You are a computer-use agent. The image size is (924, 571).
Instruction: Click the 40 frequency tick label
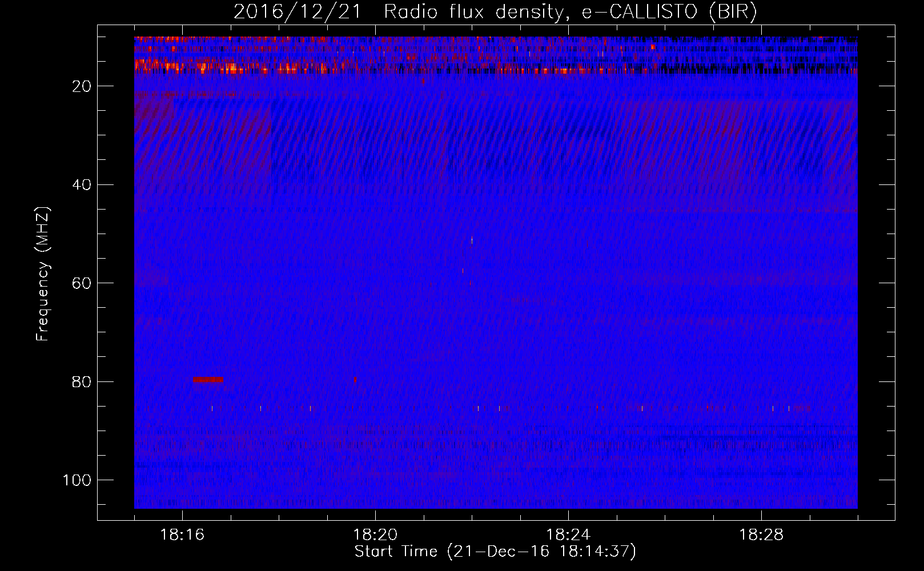82,185
